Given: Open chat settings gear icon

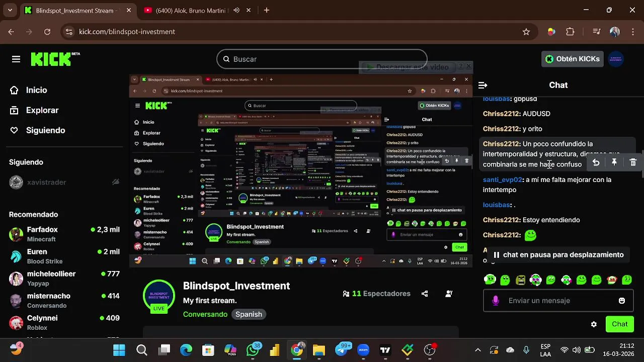Looking at the screenshot, I should pos(594,324).
